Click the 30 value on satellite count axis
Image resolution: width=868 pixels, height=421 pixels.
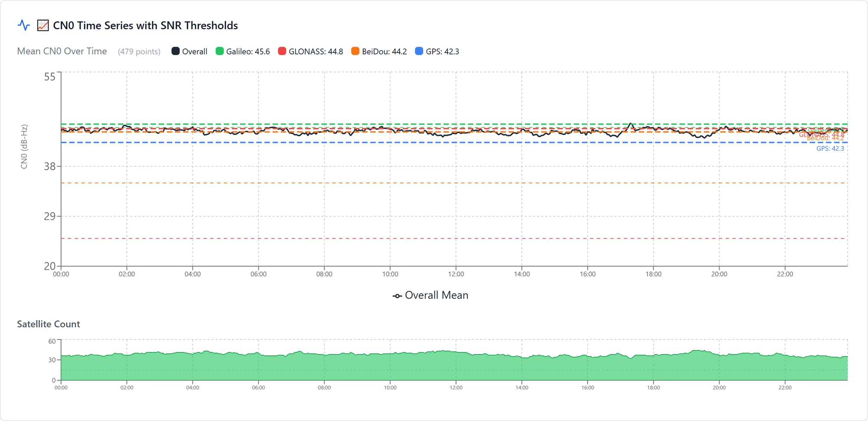coord(52,360)
